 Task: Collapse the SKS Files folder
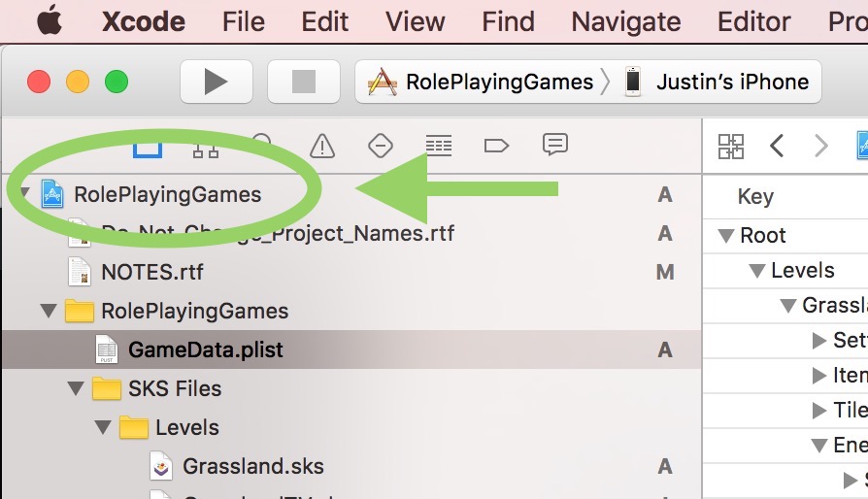point(75,388)
